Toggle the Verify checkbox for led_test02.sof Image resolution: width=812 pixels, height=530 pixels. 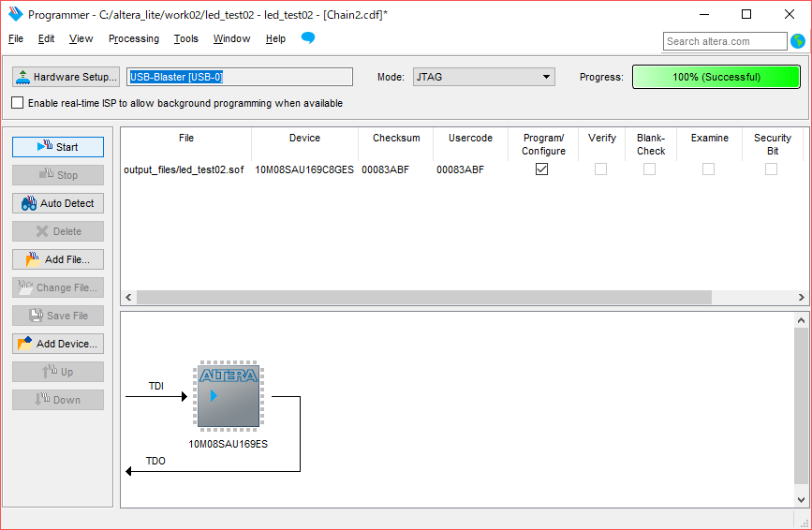coord(600,169)
